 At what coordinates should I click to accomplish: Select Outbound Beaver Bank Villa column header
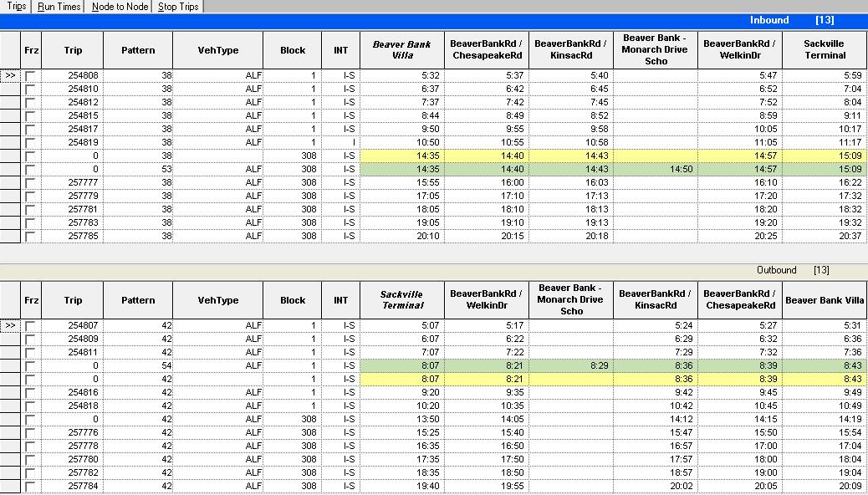coord(825,300)
